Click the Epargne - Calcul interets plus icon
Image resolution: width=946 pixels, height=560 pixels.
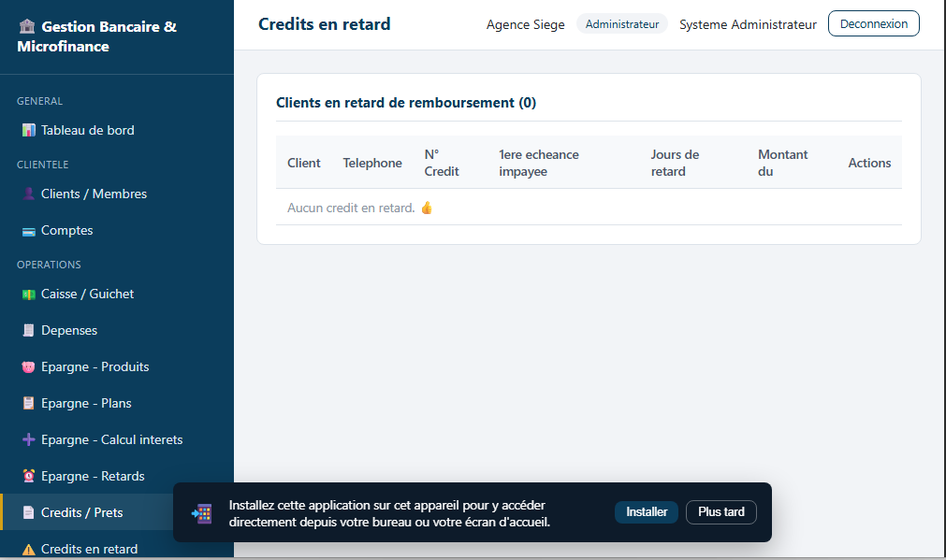(x=28, y=440)
